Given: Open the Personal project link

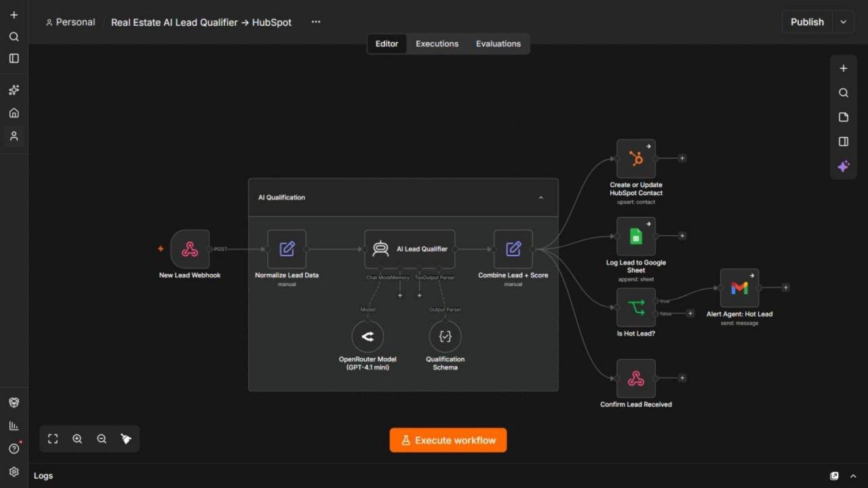Looking at the screenshot, I should tap(71, 22).
